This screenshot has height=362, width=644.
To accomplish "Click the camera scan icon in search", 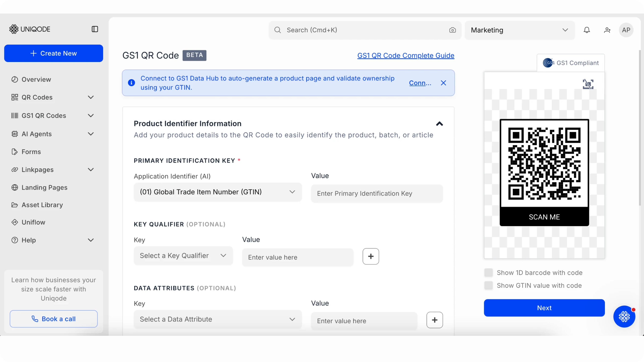I will [452, 30].
